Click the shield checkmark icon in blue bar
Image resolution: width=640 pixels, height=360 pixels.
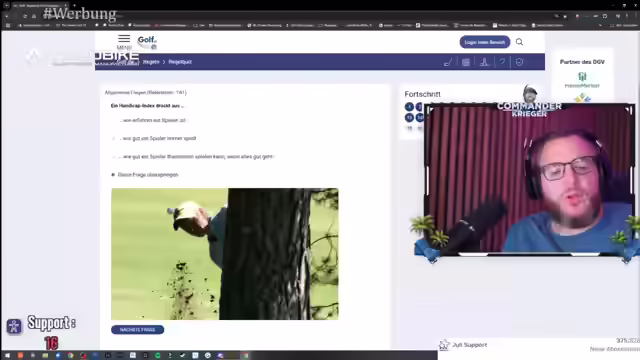519,62
